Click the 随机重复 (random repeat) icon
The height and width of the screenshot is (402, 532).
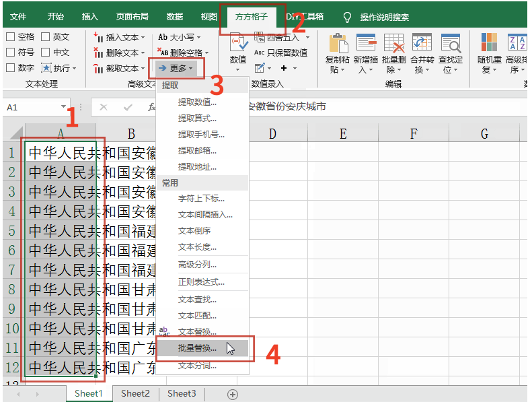489,44
